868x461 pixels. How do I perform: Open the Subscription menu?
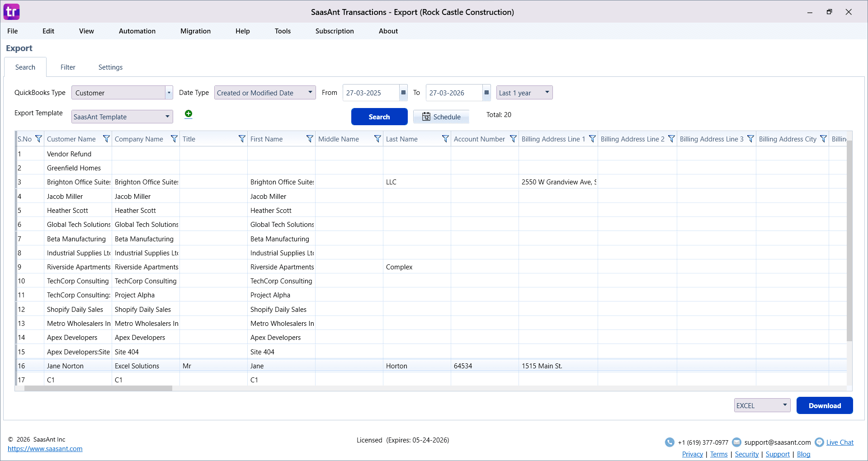point(335,31)
